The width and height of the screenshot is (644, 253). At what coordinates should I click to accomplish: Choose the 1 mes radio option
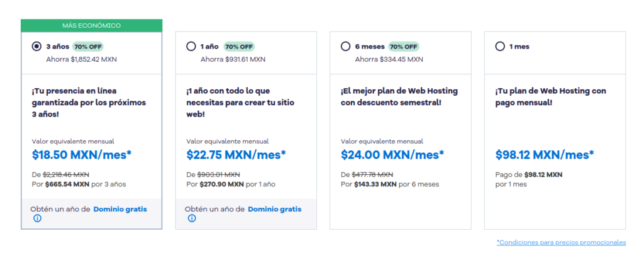point(500,47)
